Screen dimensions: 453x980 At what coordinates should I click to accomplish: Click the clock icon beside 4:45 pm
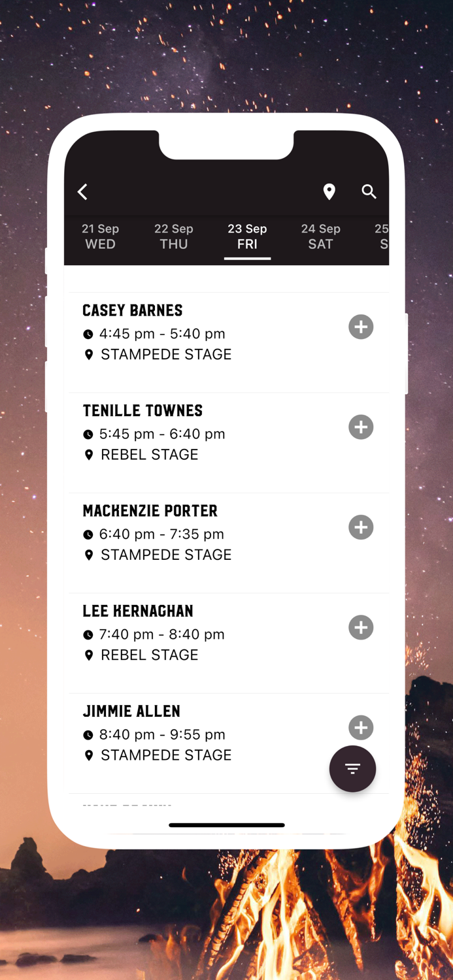click(88, 335)
